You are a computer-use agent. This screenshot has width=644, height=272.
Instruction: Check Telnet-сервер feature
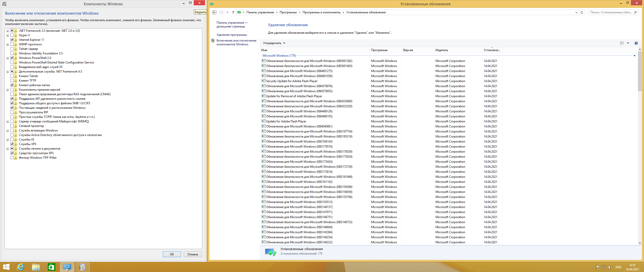coord(12,49)
